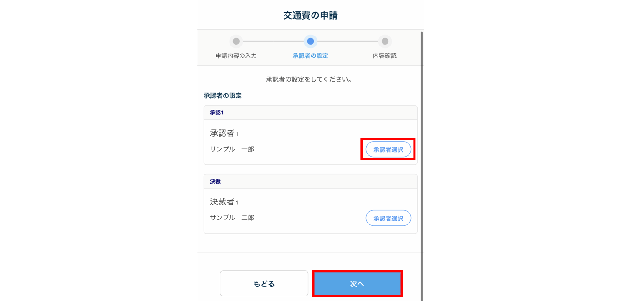Select the 内容確認 step circle
644x301 pixels.
(x=385, y=41)
